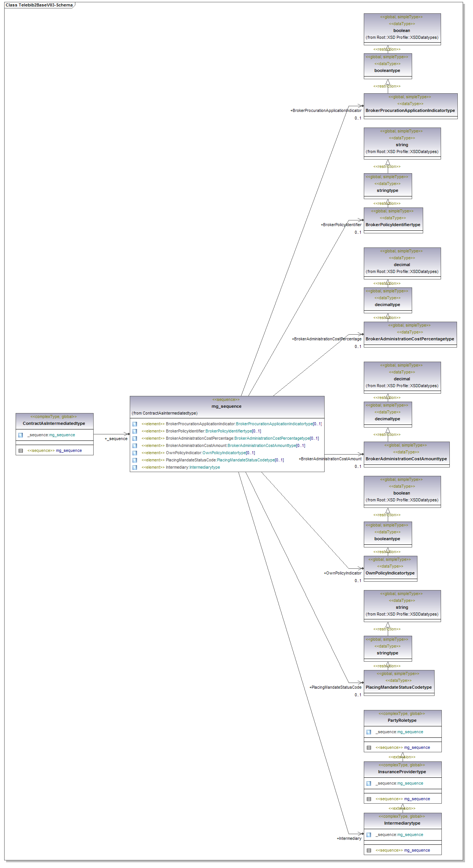This screenshot has height=868, width=473.
Task: Click the BrokerPolicyIdentifiertype datatype box
Action: [393, 225]
